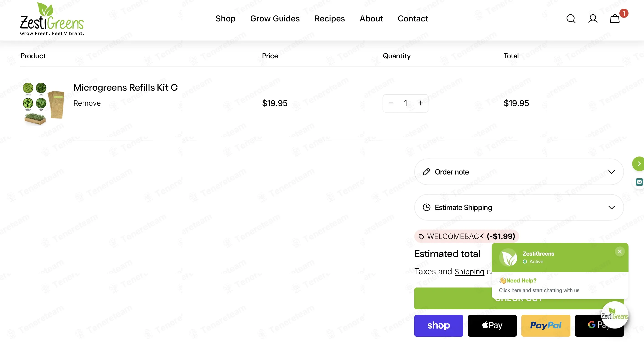Open the shopping bag cart icon

(615, 19)
